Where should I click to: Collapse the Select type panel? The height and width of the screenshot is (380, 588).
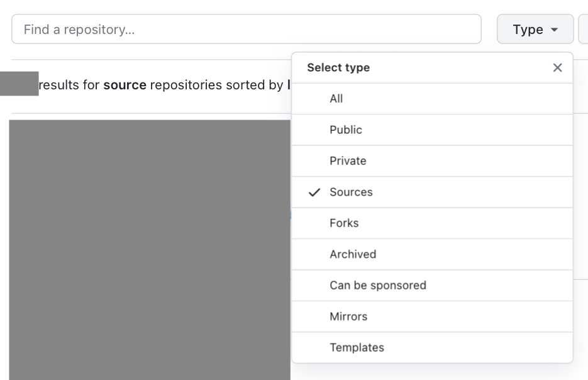point(557,67)
